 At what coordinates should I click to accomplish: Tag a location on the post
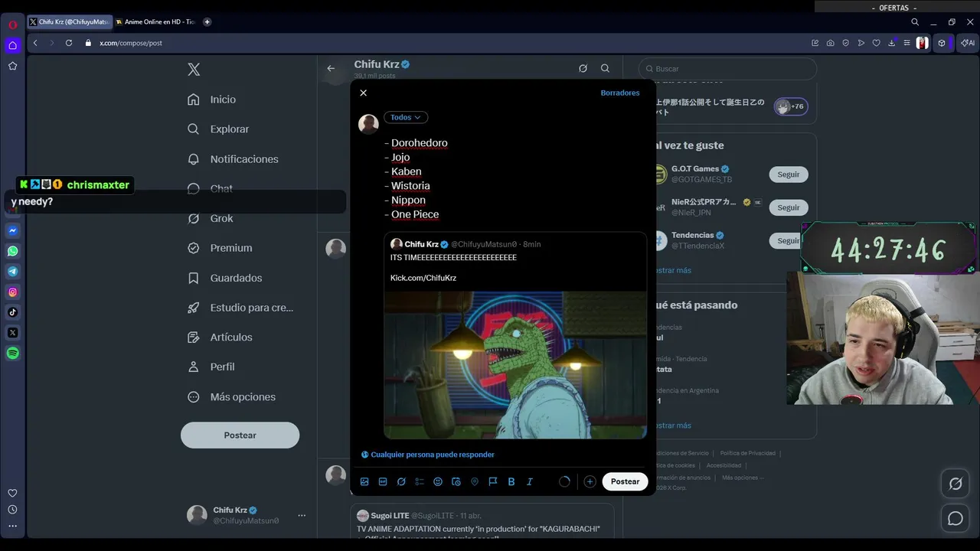475,481
